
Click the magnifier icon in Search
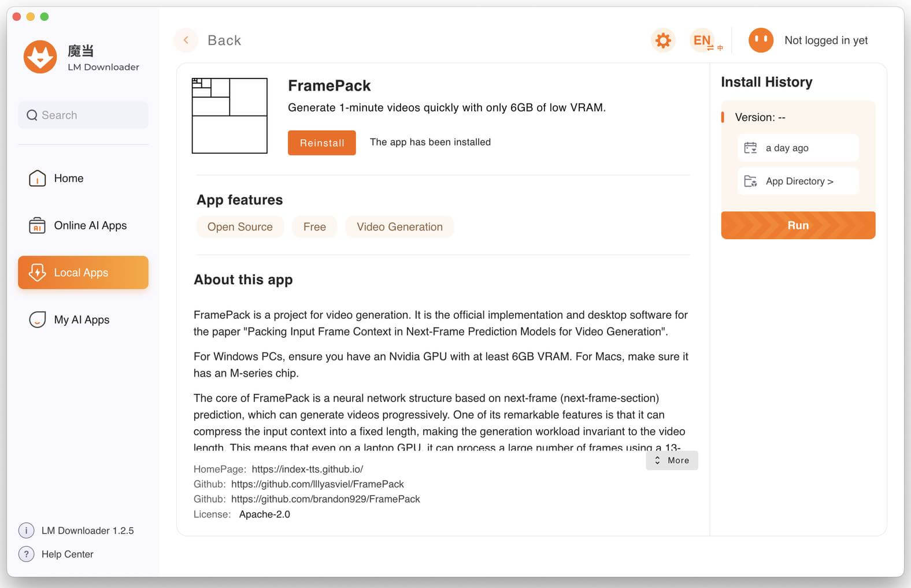tap(32, 116)
